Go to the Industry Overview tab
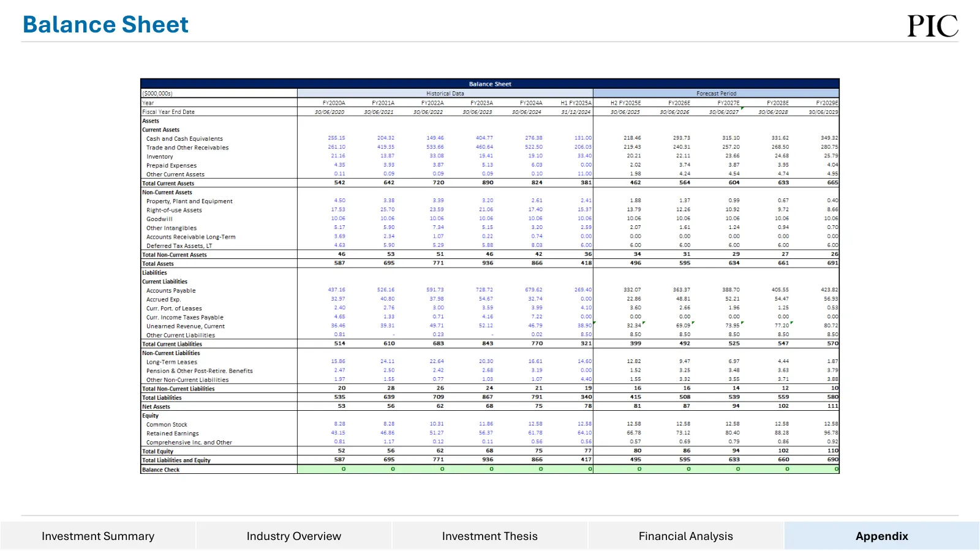This screenshot has height=551, width=980. [294, 536]
